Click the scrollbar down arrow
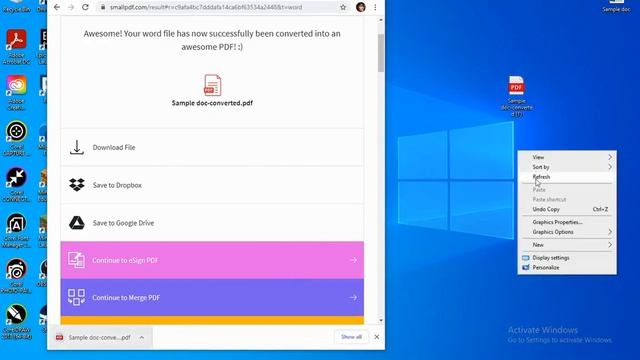Screen dimensions: 640x360 381,321
